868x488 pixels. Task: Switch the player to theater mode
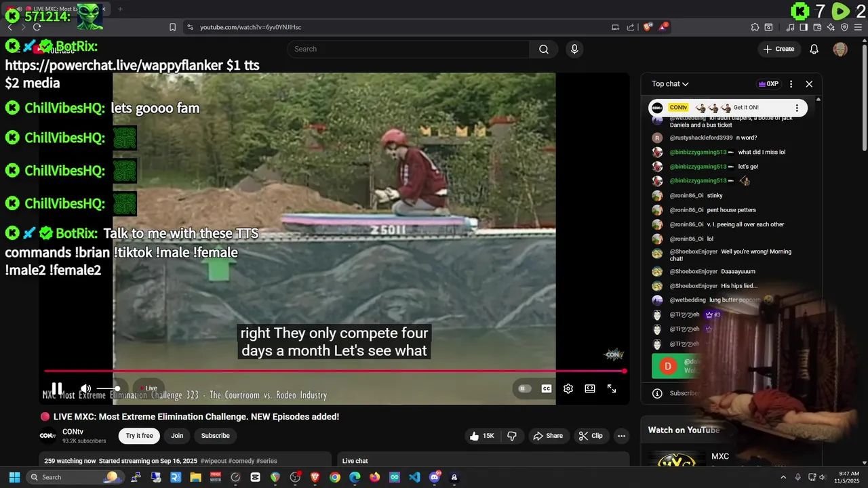590,388
